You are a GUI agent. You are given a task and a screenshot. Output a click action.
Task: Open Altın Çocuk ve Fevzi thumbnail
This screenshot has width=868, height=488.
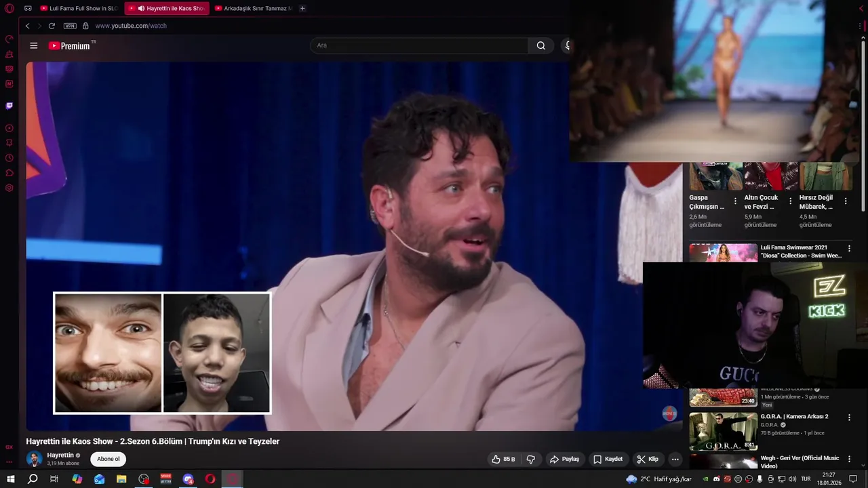pos(771,176)
